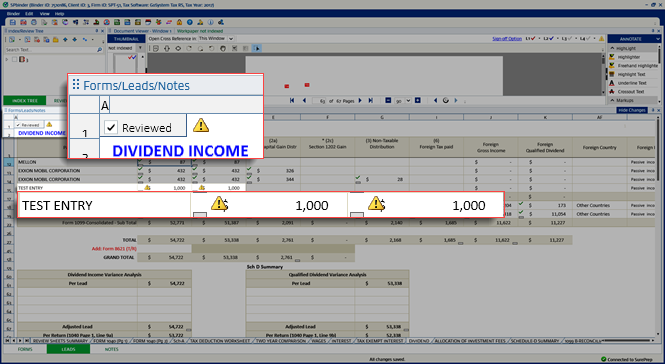Open the ANNOTATE panel dropdown
This screenshot has width=665, height=364.
click(658, 39)
